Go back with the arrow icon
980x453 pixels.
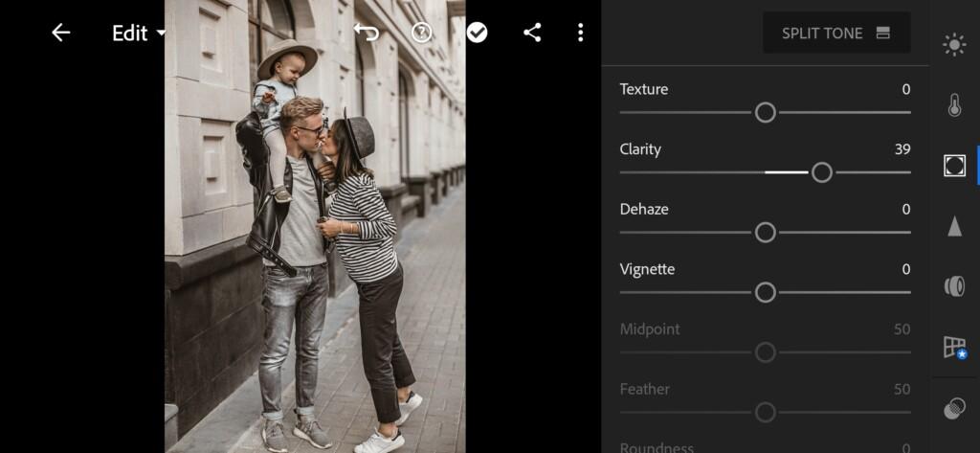tap(60, 33)
